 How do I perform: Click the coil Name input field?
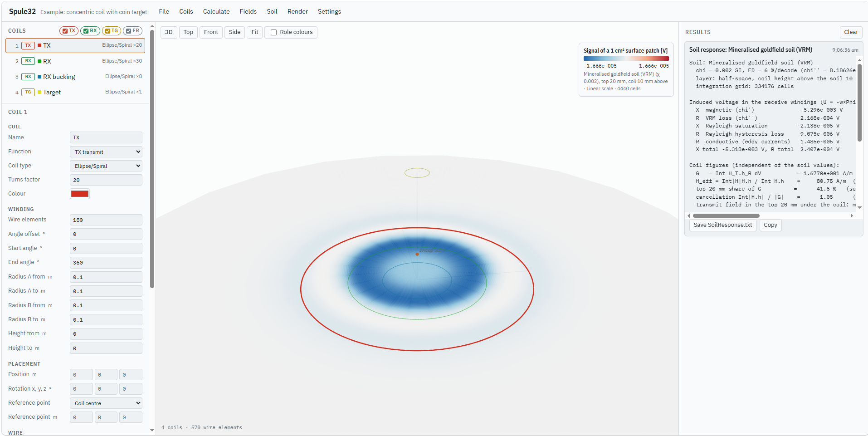106,137
